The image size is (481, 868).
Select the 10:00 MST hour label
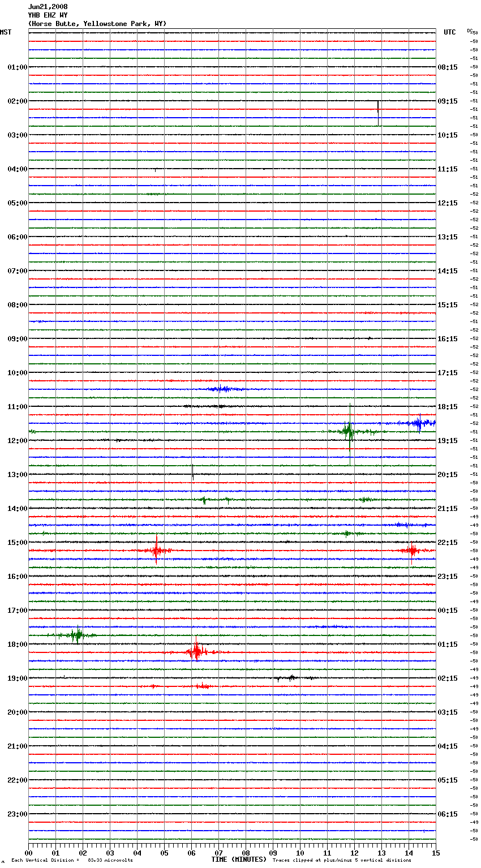coord(17,373)
